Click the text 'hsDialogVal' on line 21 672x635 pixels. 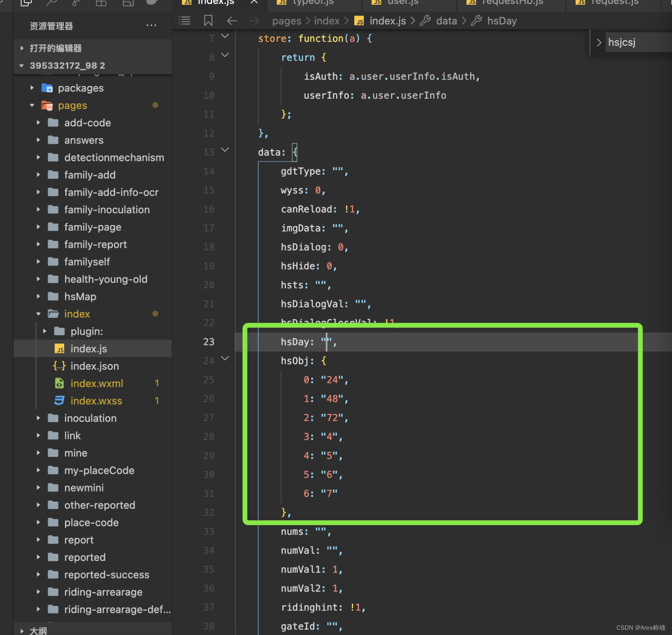click(x=312, y=304)
